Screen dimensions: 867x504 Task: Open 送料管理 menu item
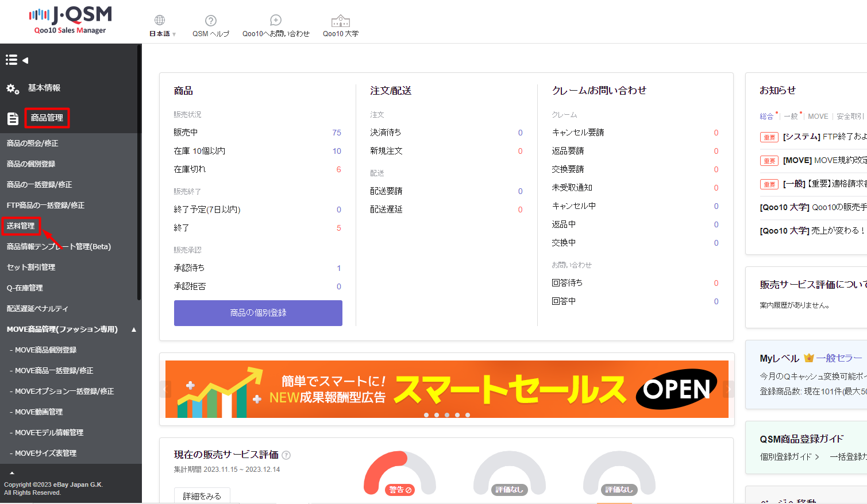click(x=21, y=226)
